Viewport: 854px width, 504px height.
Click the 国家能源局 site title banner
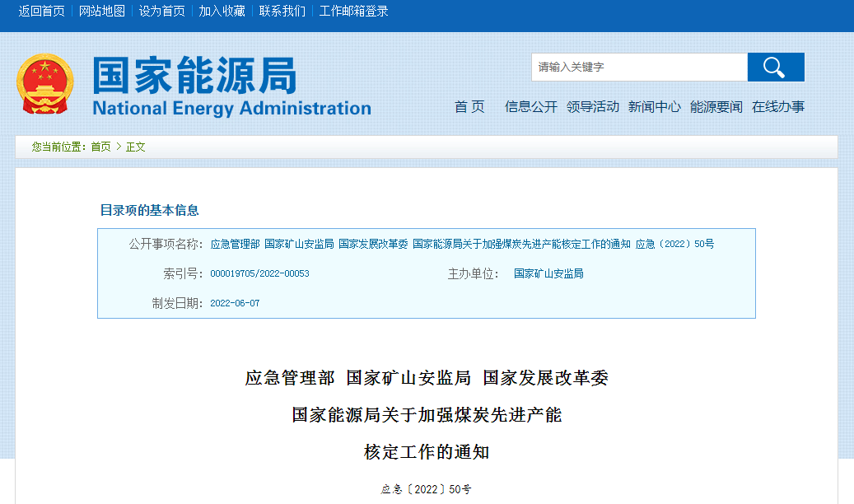click(194, 75)
